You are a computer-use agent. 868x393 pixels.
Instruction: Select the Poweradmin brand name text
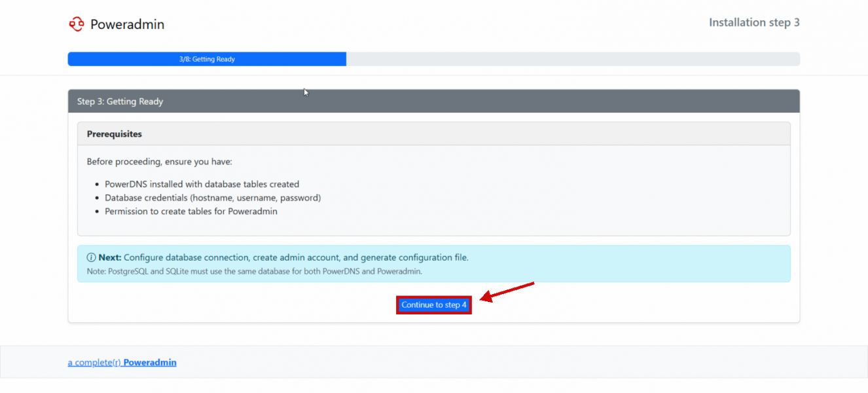click(x=127, y=25)
